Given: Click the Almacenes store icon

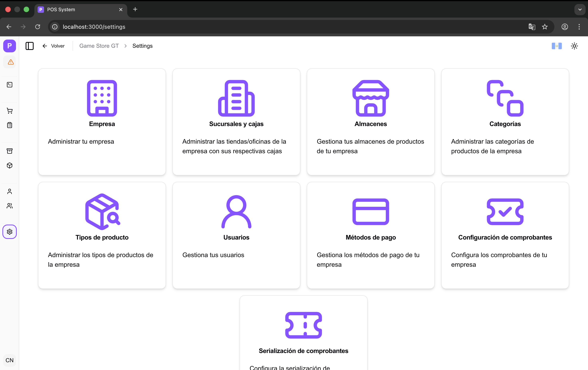Looking at the screenshot, I should [x=371, y=98].
